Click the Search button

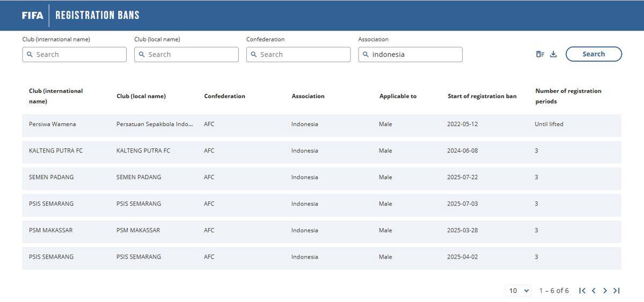tap(594, 54)
